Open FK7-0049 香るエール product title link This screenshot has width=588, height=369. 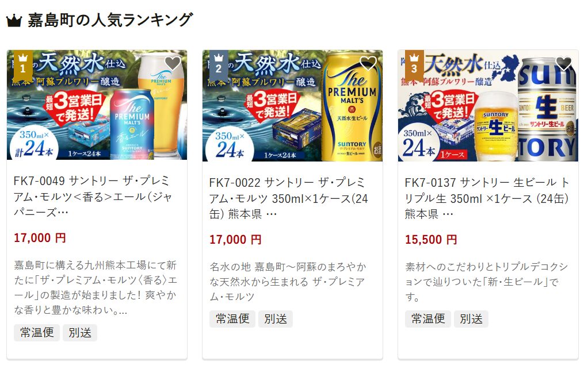tap(93, 197)
